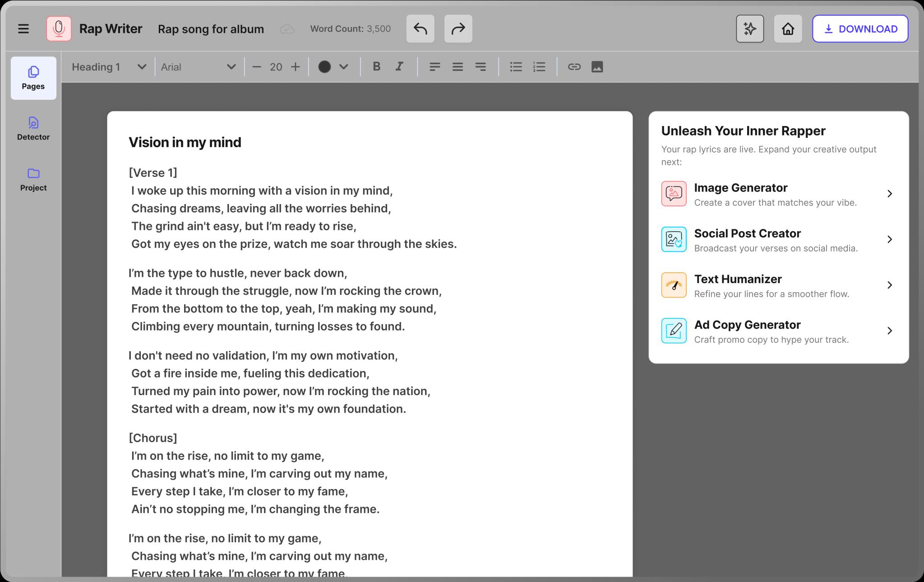This screenshot has width=924, height=582.
Task: Click the redo arrow button
Action: 458,29
